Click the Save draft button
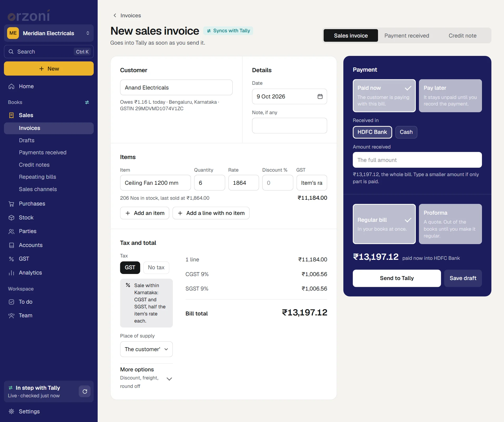Viewport: 504px width, 422px height. click(463, 278)
